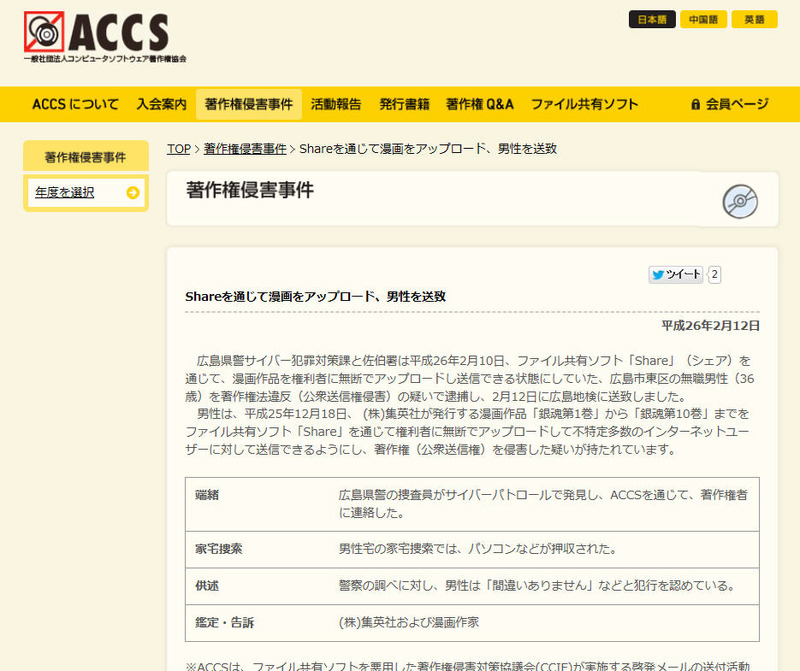Click the Twitter bird ツイート button
Screen dimensions: 800x671
(676, 274)
